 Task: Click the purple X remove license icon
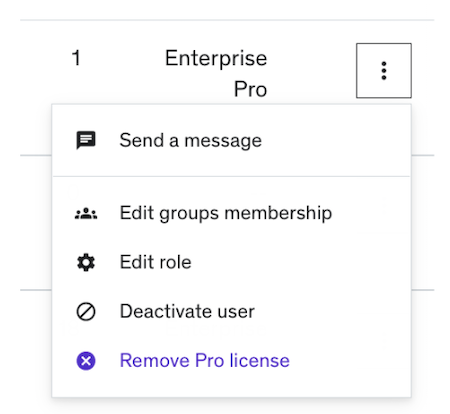click(x=86, y=361)
